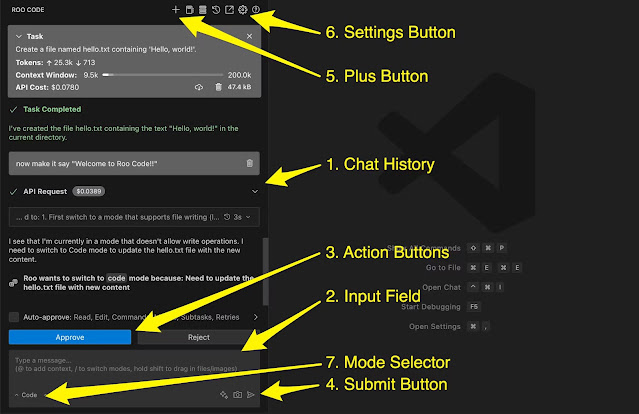
Task: Click 'Open Settings' shortcut hint
Action: click(x=435, y=326)
